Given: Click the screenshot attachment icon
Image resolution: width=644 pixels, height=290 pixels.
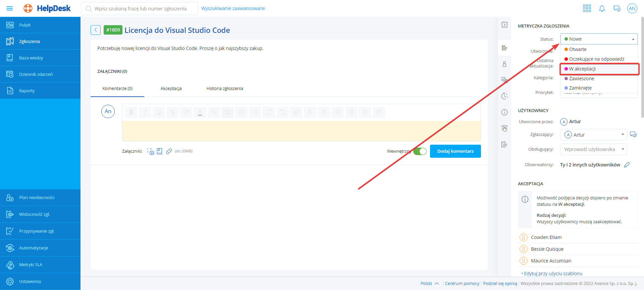Looking at the screenshot, I should point(151,151).
